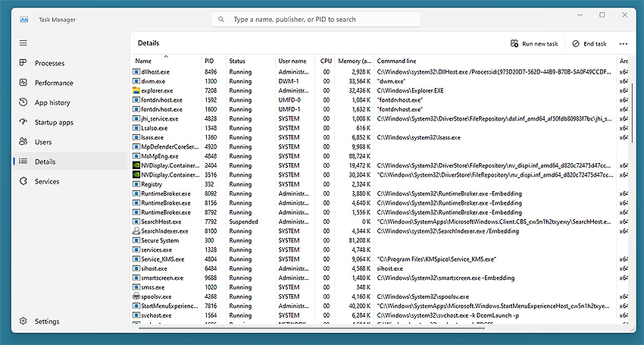Click the Users sidebar icon
Viewport: 644px width, 345px height.
click(x=23, y=142)
